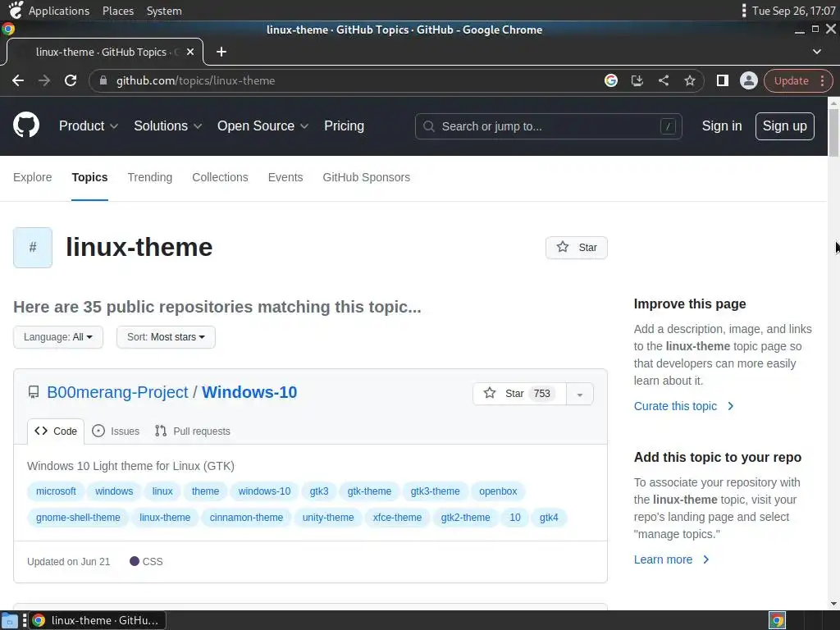The image size is (840, 630).
Task: Click the padlock site info icon
Action: pyautogui.click(x=103, y=80)
